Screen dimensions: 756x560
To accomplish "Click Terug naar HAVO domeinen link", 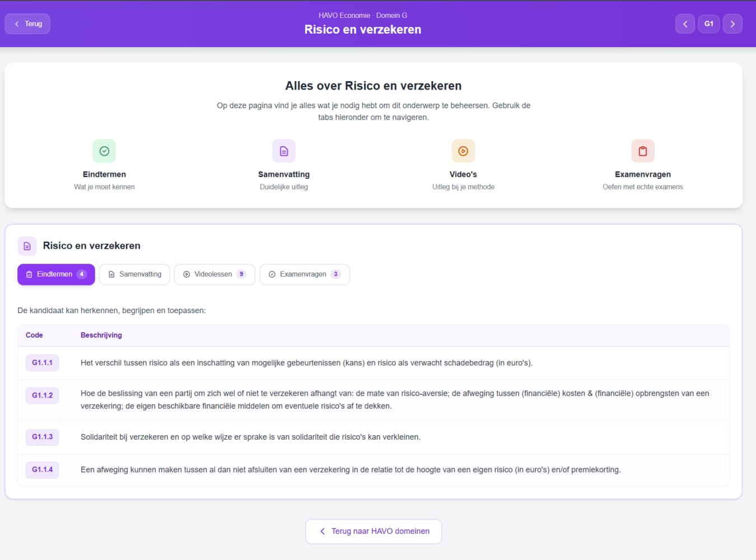I will (374, 531).
